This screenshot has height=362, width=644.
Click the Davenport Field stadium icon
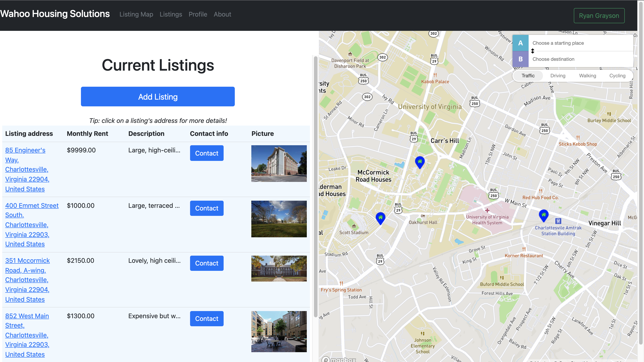tap(350, 54)
